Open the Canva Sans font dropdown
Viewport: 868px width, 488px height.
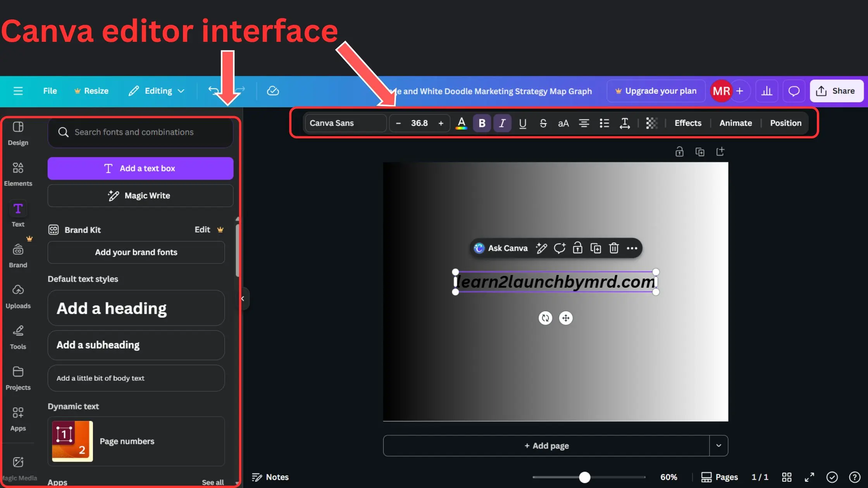point(346,123)
